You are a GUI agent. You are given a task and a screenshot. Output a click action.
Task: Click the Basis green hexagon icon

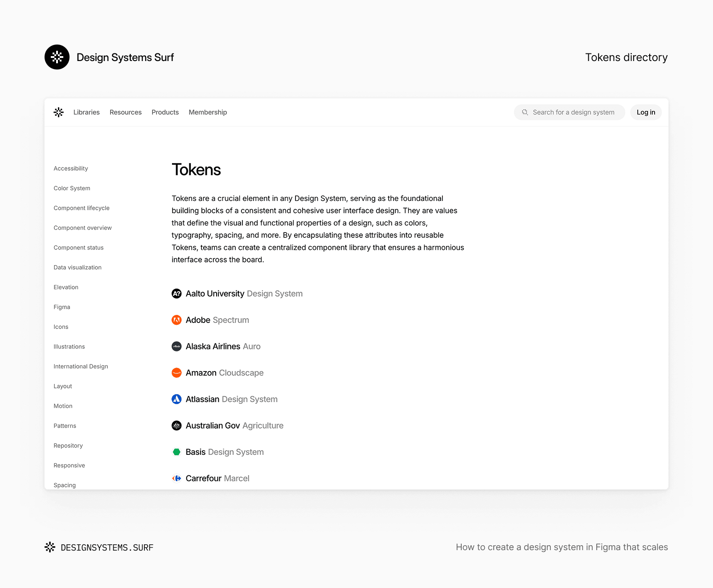[176, 452]
